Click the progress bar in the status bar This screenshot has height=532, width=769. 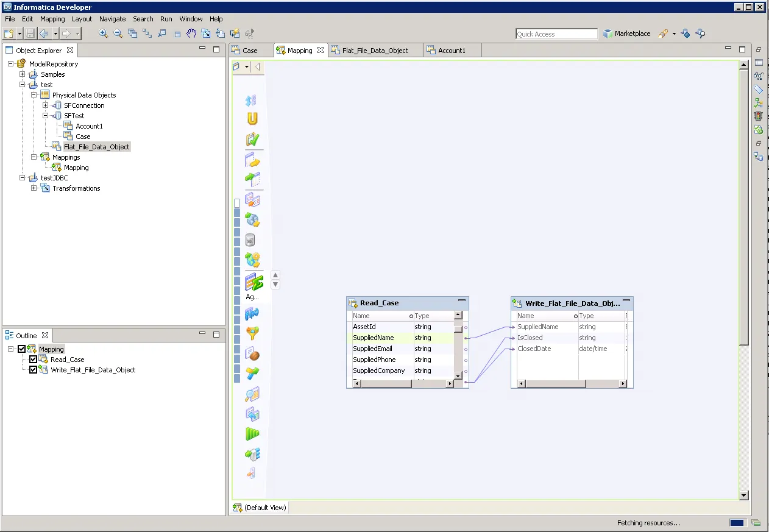(x=737, y=522)
